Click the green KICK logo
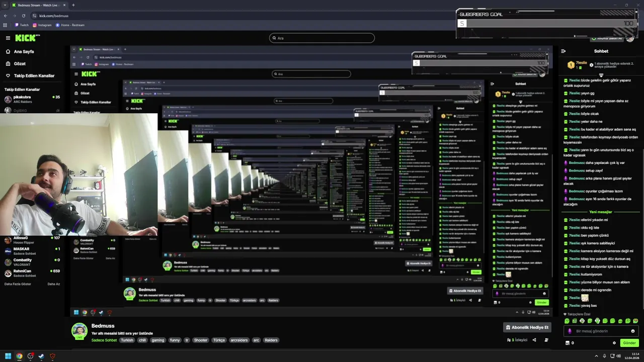The width and height of the screenshot is (644, 362). [x=26, y=38]
